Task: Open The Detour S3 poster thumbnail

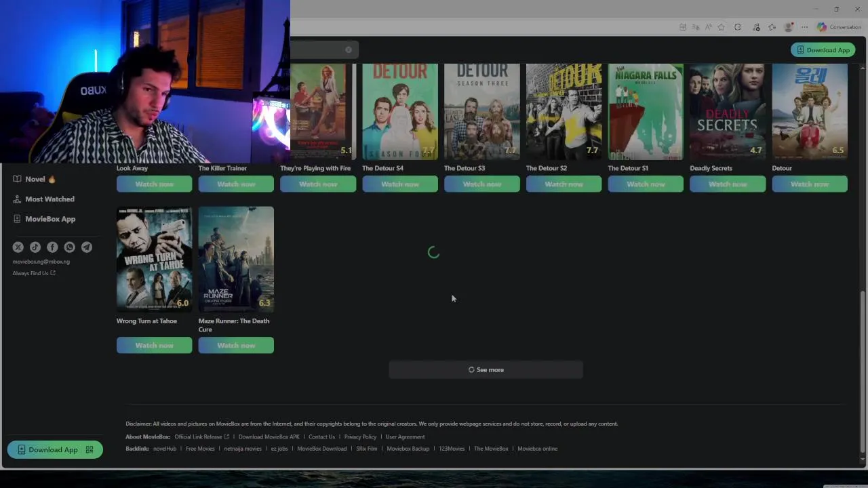Action: 482,112
